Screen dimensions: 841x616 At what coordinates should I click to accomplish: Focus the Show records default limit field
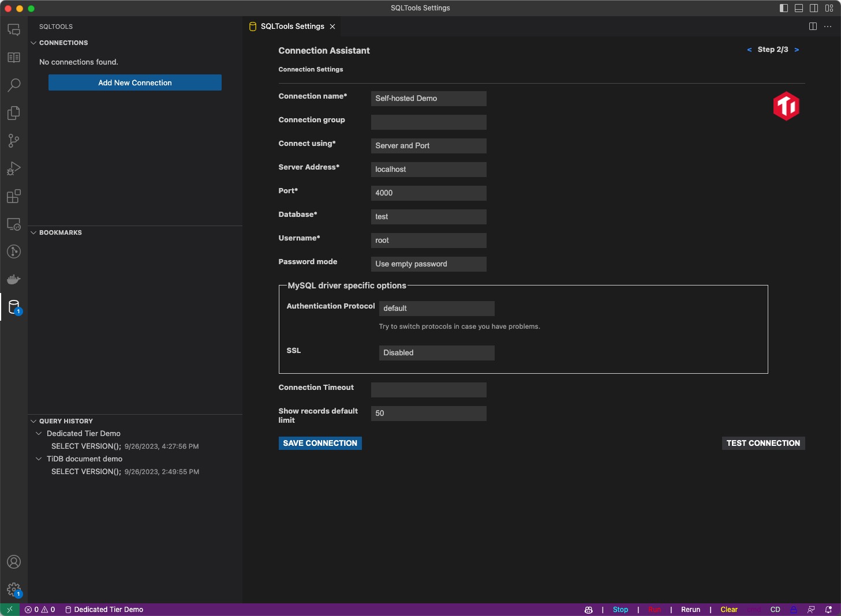click(x=428, y=414)
